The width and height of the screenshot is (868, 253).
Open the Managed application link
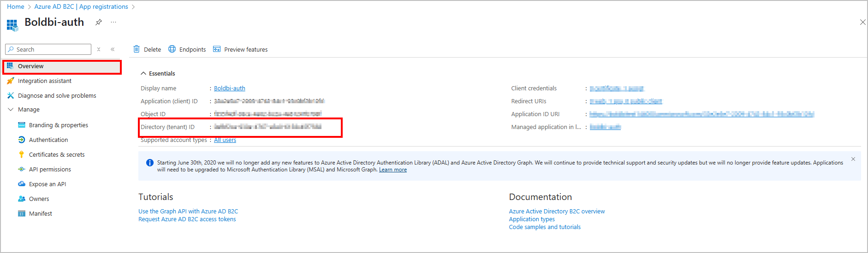tap(605, 127)
